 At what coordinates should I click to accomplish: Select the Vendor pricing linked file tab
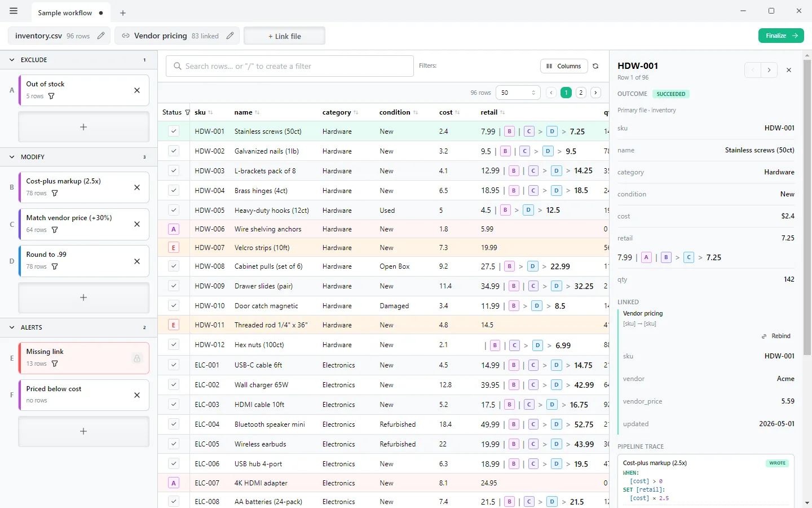point(177,36)
